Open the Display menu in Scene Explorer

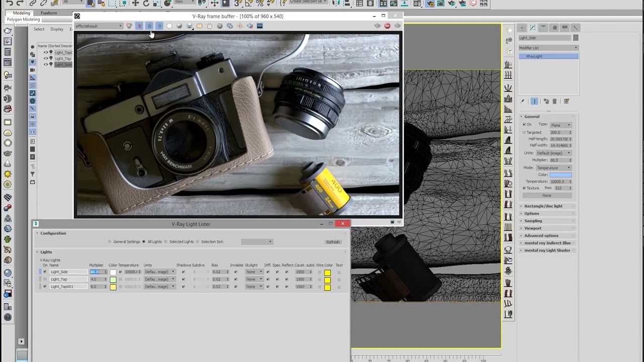(x=57, y=29)
